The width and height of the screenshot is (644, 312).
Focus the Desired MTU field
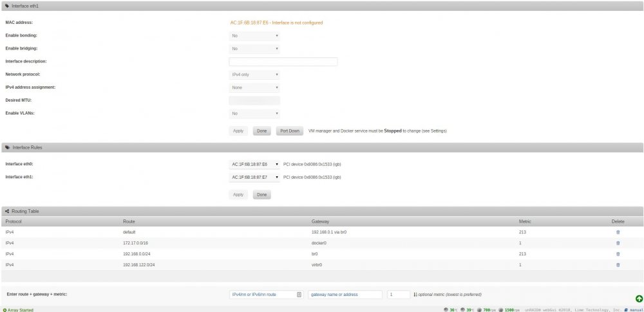(254, 100)
